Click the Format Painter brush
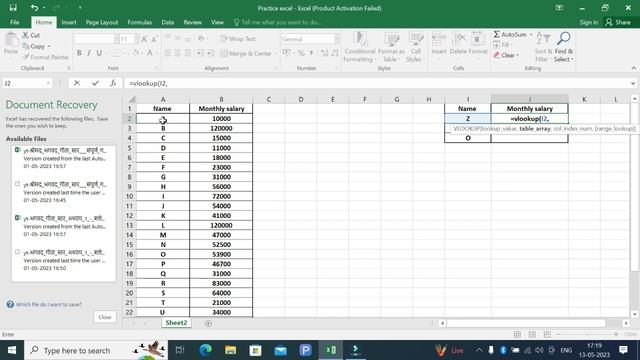This screenshot has height=360, width=640. coord(26,57)
